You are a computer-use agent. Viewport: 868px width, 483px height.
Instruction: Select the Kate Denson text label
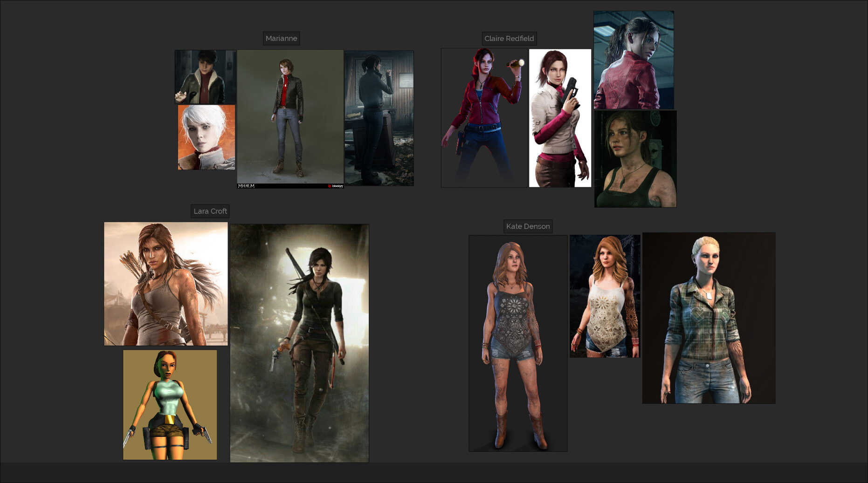click(528, 226)
